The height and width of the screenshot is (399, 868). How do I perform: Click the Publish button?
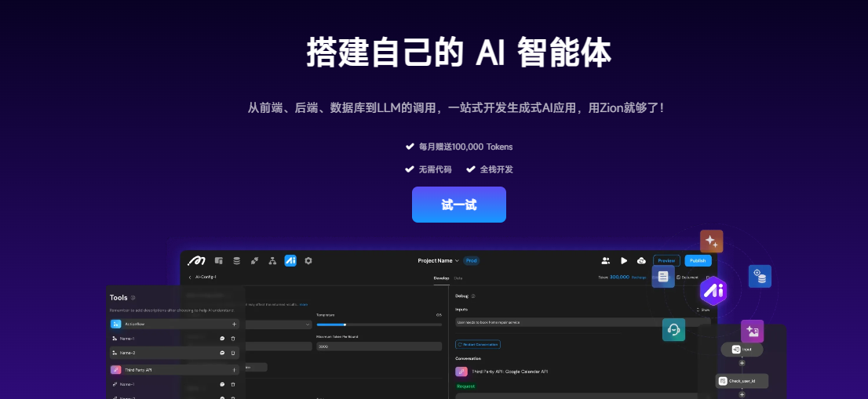[x=698, y=261]
